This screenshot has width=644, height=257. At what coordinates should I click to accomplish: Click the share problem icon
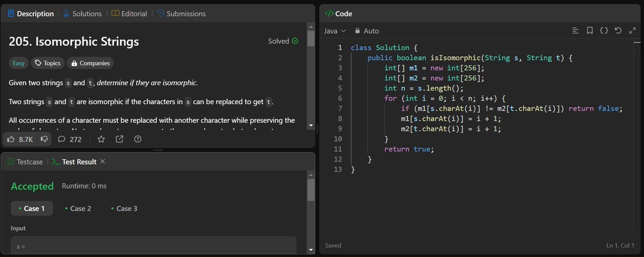[x=119, y=139]
